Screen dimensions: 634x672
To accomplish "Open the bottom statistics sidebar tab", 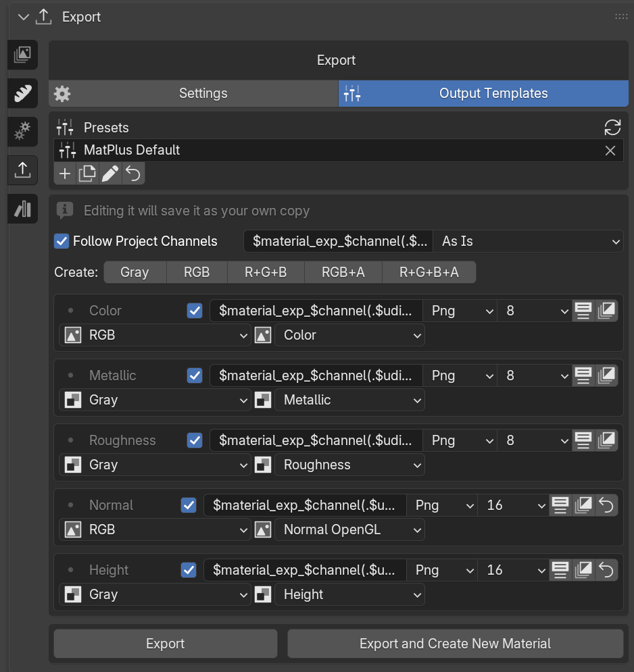I will (23, 209).
